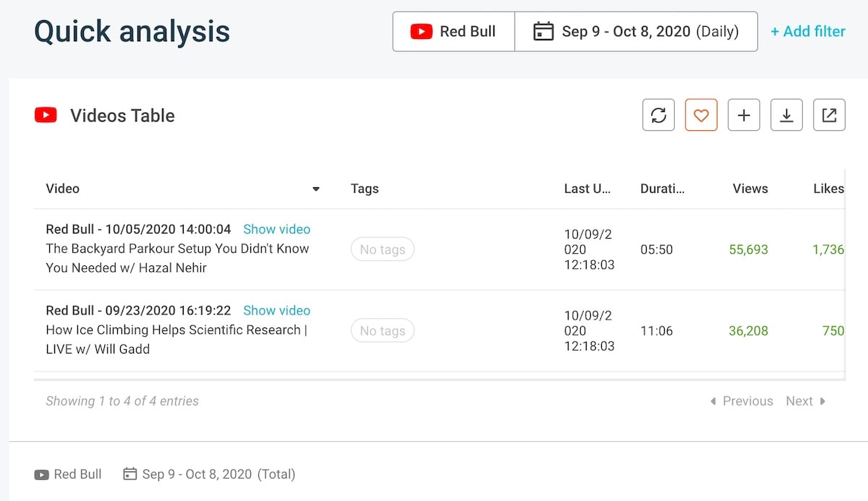Click the 11:06 duration cell
The width and height of the screenshot is (868, 501).
[657, 330]
